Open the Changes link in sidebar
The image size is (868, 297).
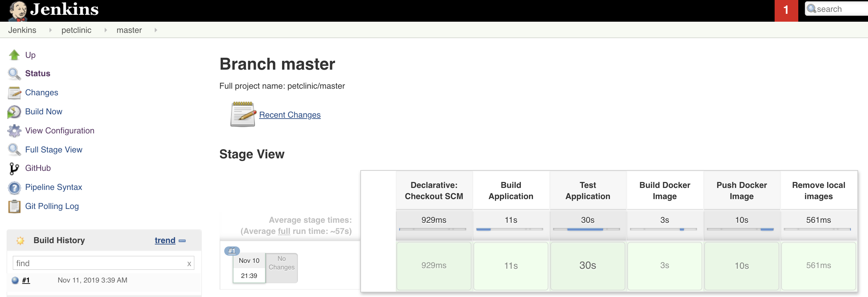pyautogui.click(x=42, y=93)
